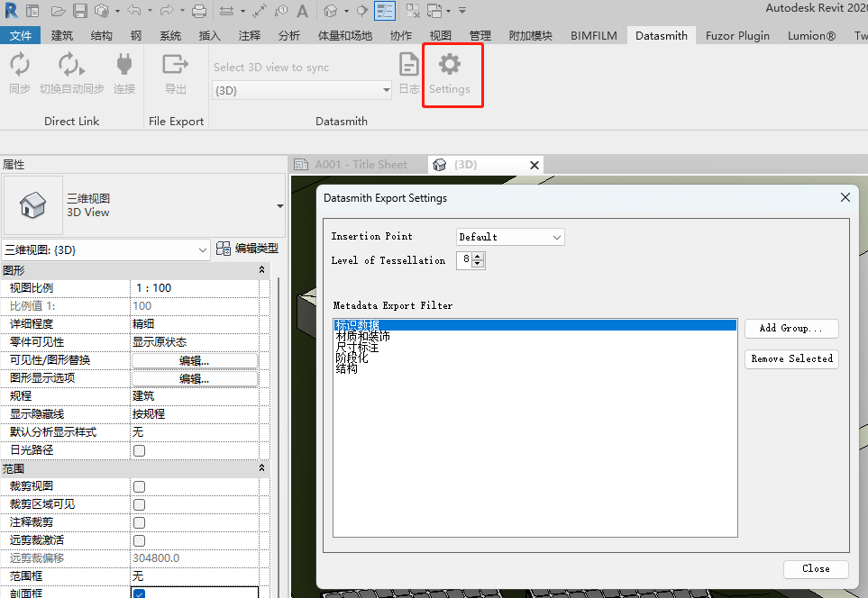Select the Tag by Category tool
This screenshot has width=868, height=598.
[x=281, y=11]
